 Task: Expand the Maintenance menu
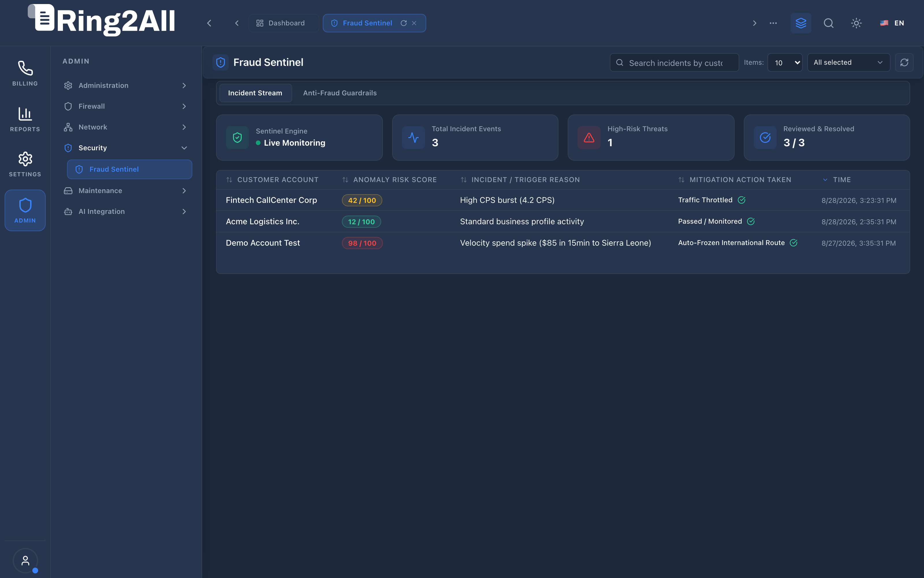(x=126, y=191)
